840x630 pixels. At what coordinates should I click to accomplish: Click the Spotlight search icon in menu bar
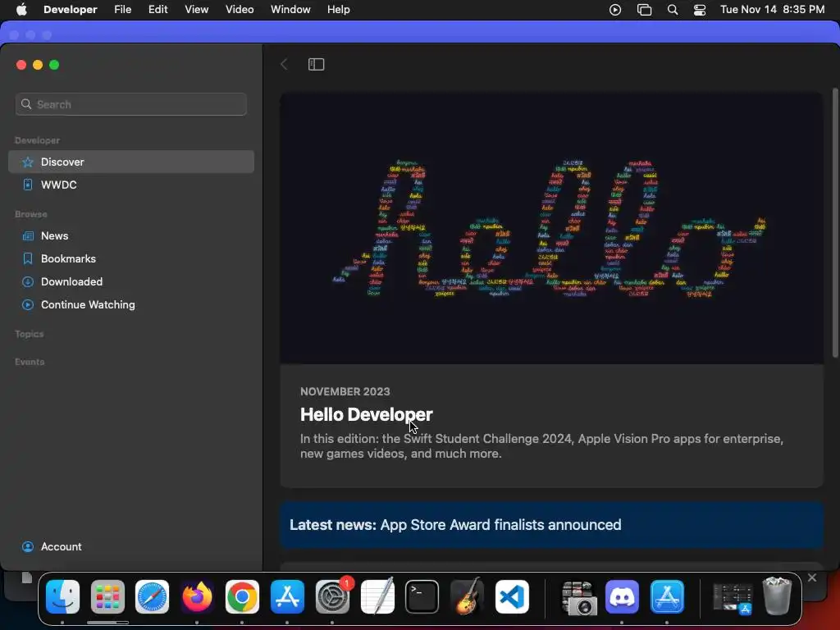coord(673,10)
